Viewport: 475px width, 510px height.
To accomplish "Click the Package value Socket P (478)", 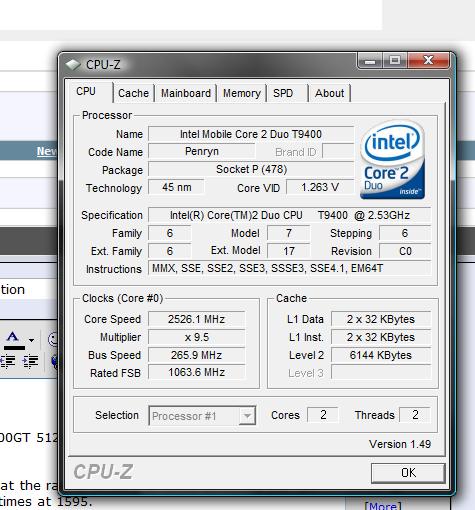I will click(x=251, y=169).
